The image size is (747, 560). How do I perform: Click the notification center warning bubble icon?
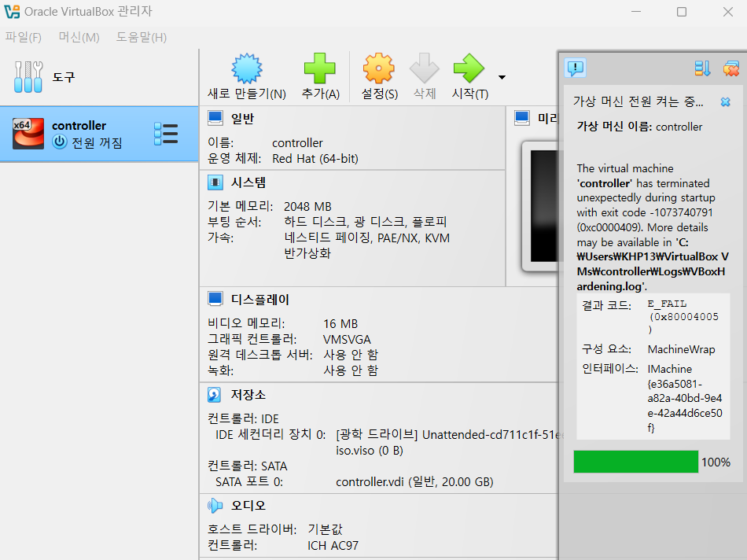(x=576, y=68)
